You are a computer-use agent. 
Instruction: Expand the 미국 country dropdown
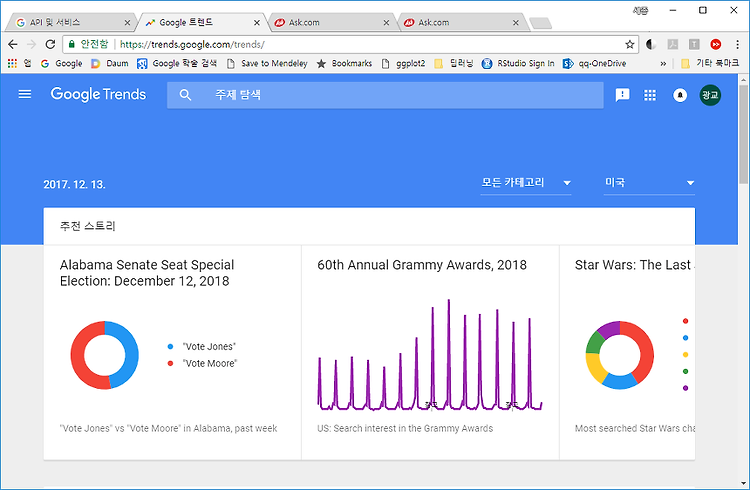click(x=649, y=183)
